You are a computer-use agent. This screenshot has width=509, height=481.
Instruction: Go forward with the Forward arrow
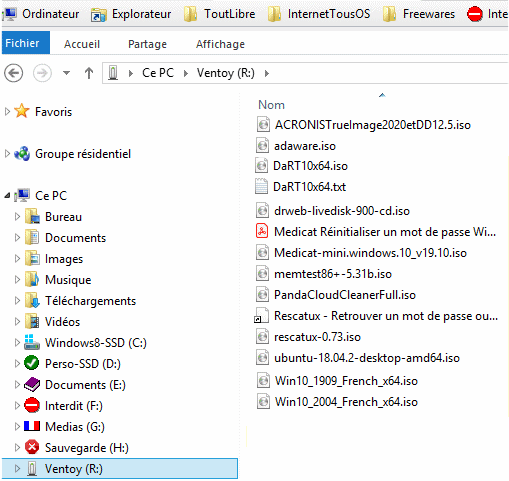(42, 73)
